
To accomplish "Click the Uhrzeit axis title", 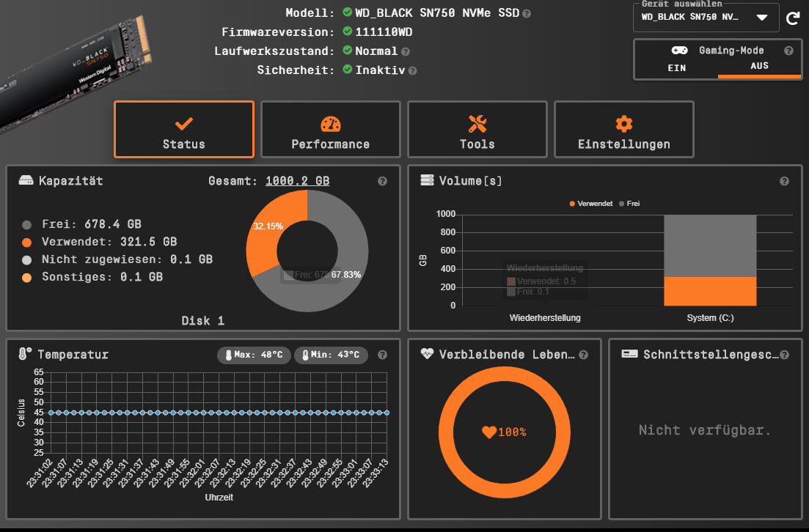I will coord(219,498).
